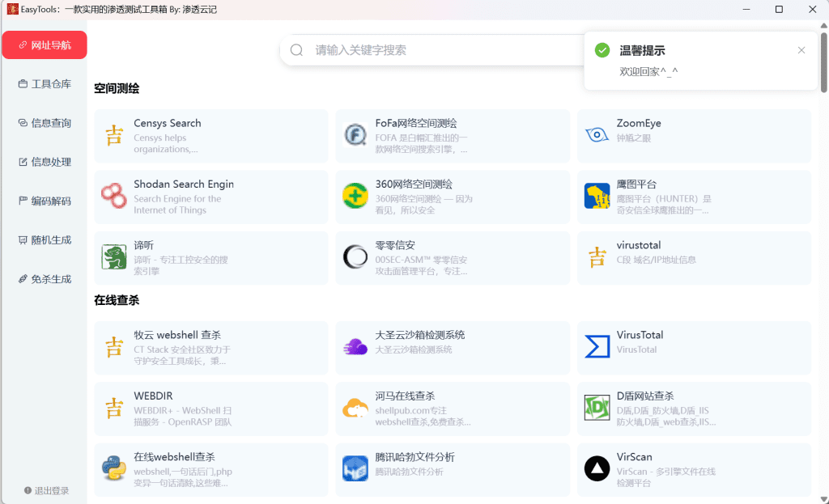Click the WEBDIR card icon
Screen dimensions: 829x504
tap(114, 409)
